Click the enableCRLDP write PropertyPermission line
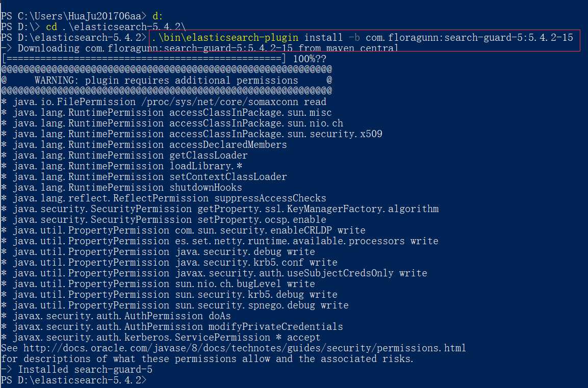The image size is (588, 388). coord(183,230)
